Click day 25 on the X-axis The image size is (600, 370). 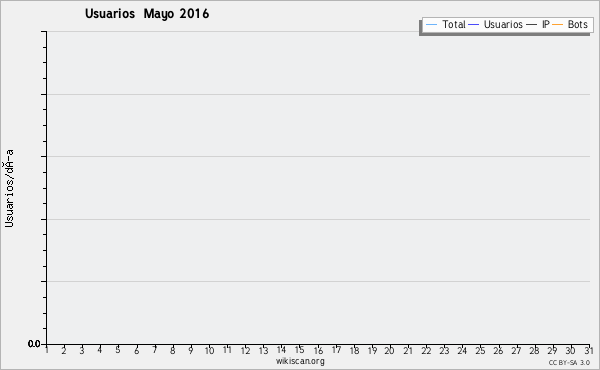point(480,350)
